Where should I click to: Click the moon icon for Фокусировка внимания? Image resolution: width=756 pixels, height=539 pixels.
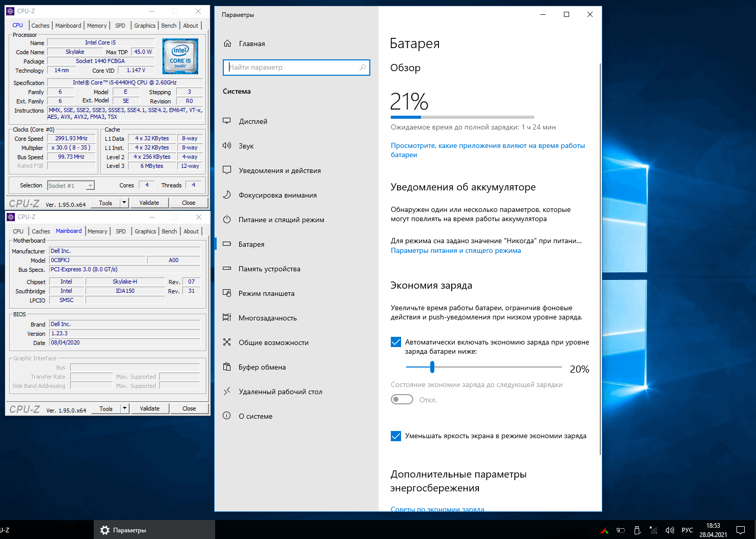[227, 195]
